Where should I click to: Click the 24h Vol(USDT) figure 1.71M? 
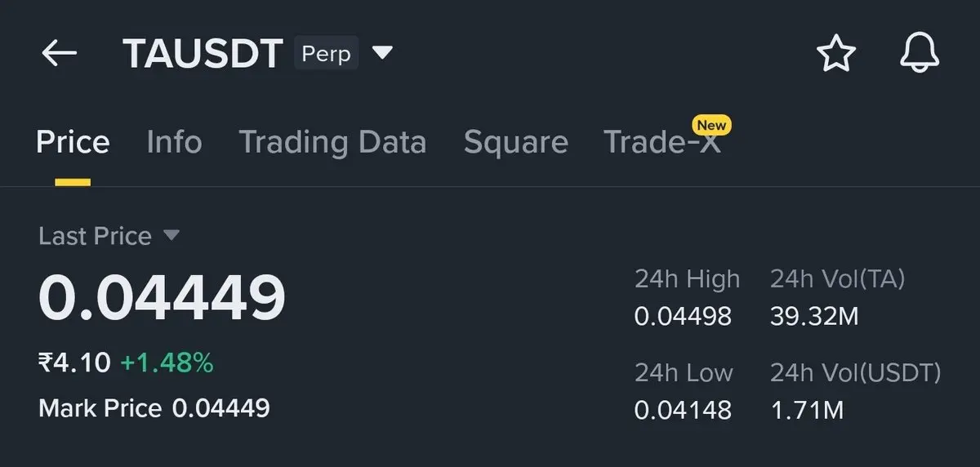point(807,409)
